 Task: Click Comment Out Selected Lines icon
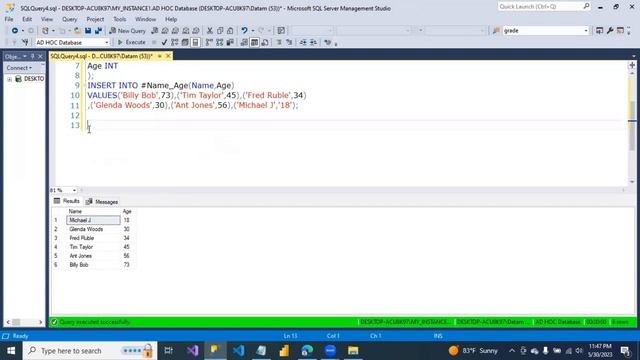point(279,42)
